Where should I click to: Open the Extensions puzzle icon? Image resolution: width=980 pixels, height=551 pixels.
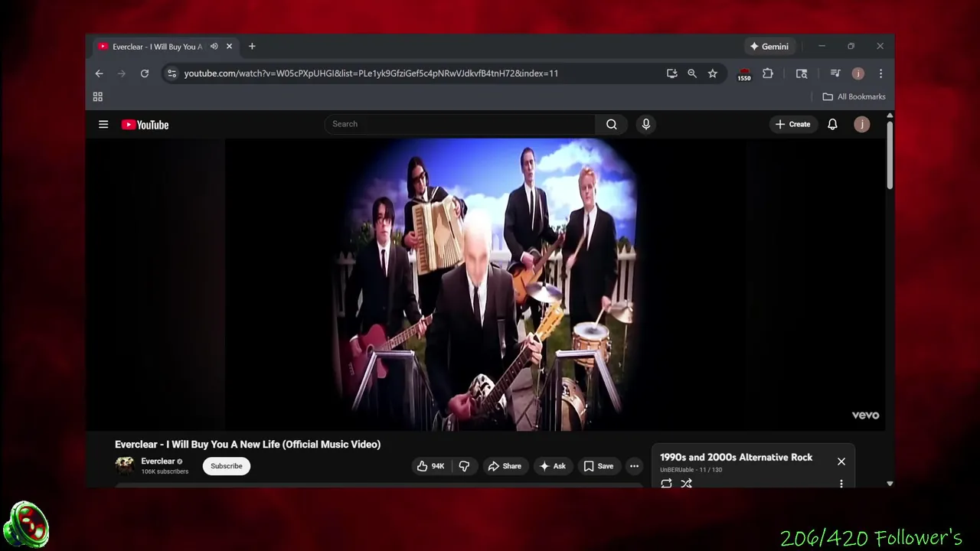coord(768,73)
